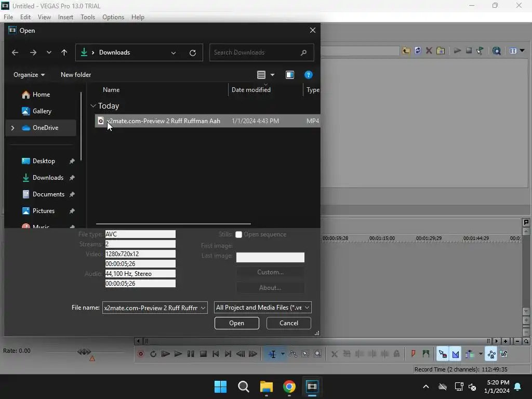Select the Selection Edit tool
The image size is (532, 399).
tap(305, 354)
